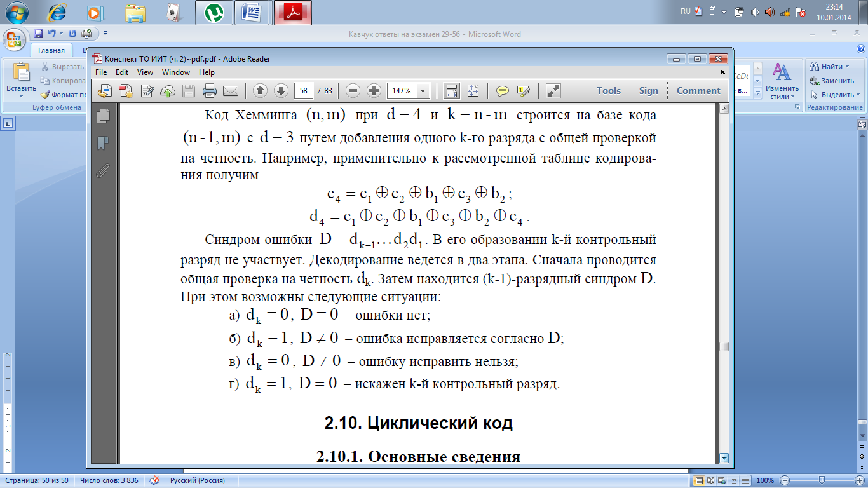Click Word zoom out minus button

[785, 480]
